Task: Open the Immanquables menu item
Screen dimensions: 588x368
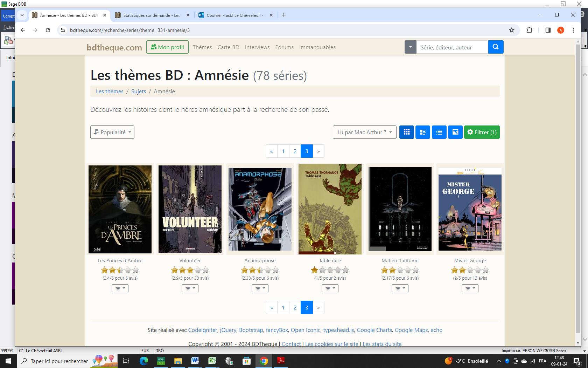Action: [317, 47]
